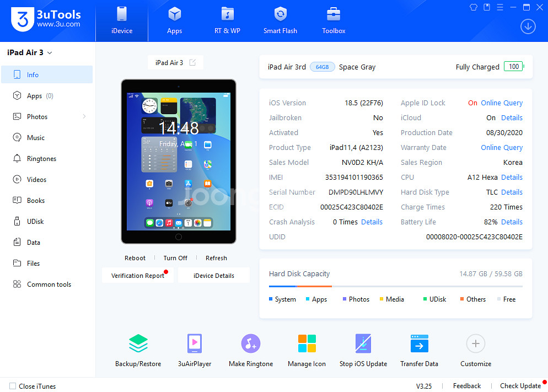Turn Off the device
The width and height of the screenshot is (548, 392).
pos(175,258)
